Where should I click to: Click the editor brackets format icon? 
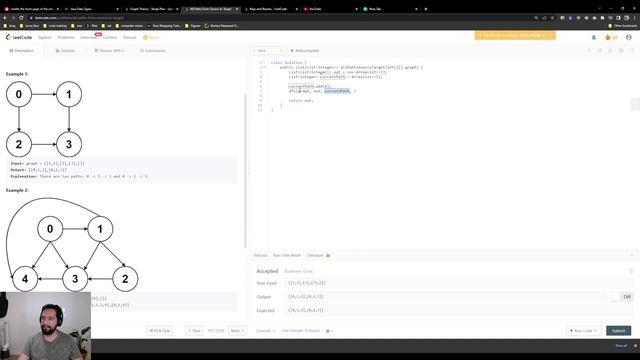point(600,51)
